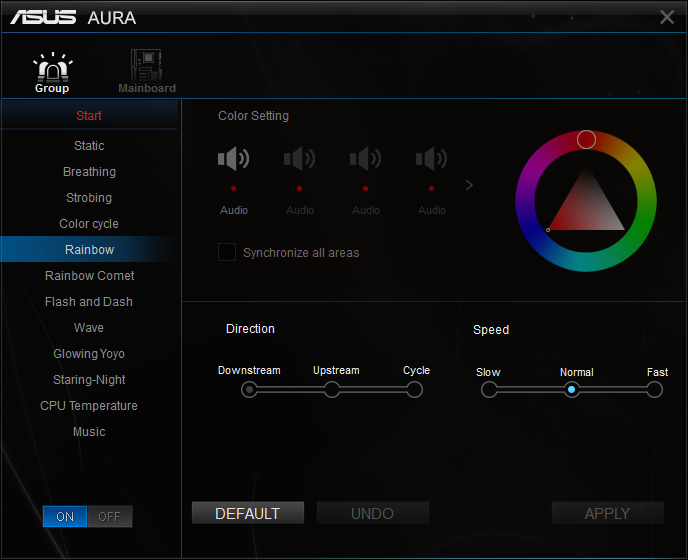This screenshot has width=688, height=560.
Task: Select the second Audio speaker icon
Action: [x=300, y=158]
